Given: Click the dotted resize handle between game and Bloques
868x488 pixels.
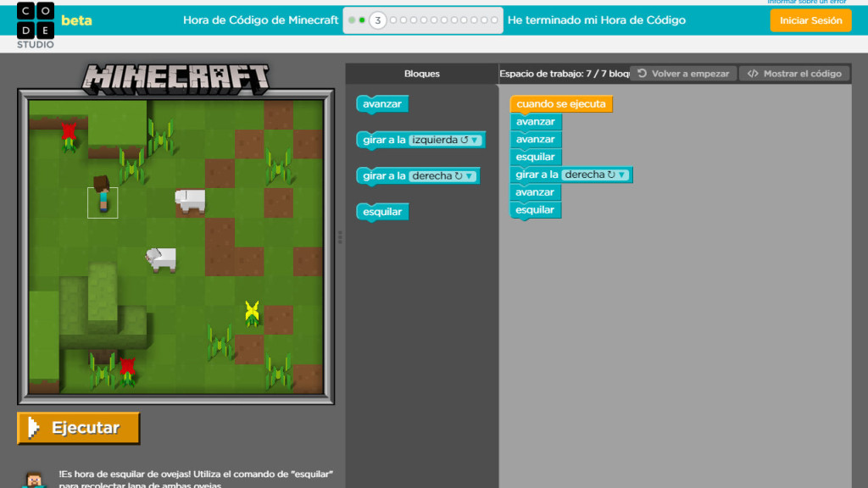Looking at the screenshot, I should tap(340, 237).
